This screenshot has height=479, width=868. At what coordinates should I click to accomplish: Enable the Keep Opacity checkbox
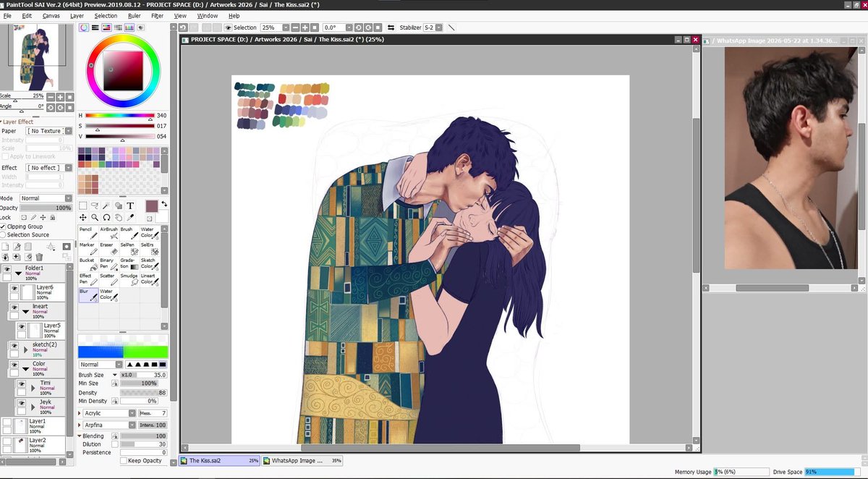click(x=124, y=461)
